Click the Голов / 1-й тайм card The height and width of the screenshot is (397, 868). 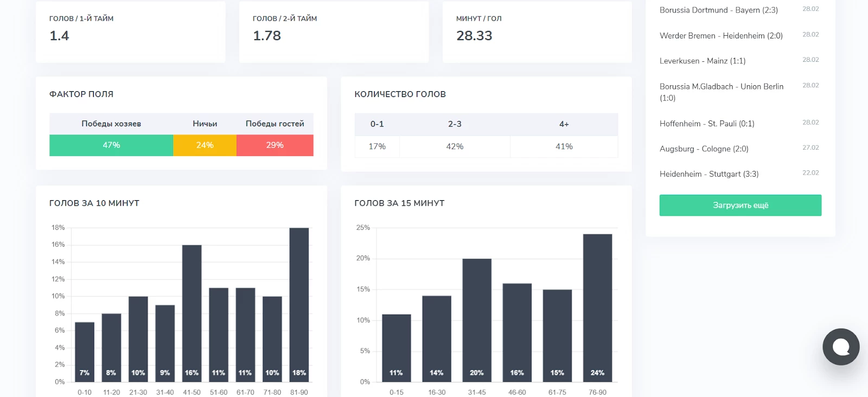pos(130,31)
